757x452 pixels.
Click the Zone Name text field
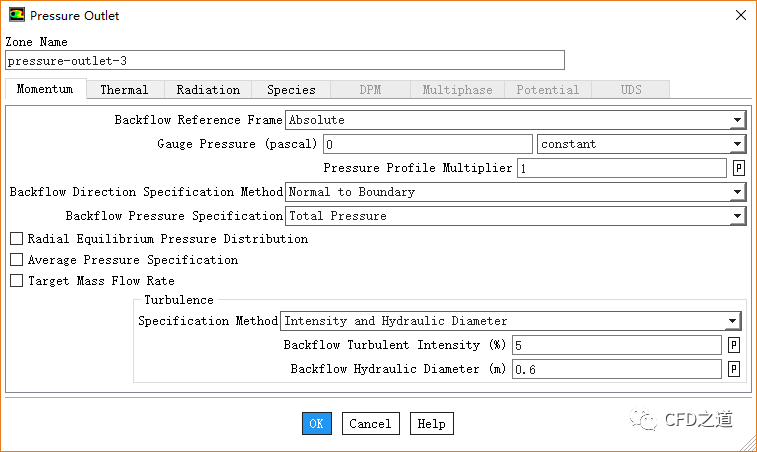pos(285,61)
